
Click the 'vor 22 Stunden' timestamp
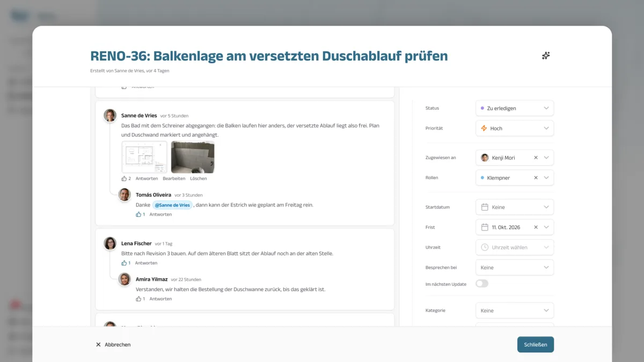pyautogui.click(x=186, y=279)
